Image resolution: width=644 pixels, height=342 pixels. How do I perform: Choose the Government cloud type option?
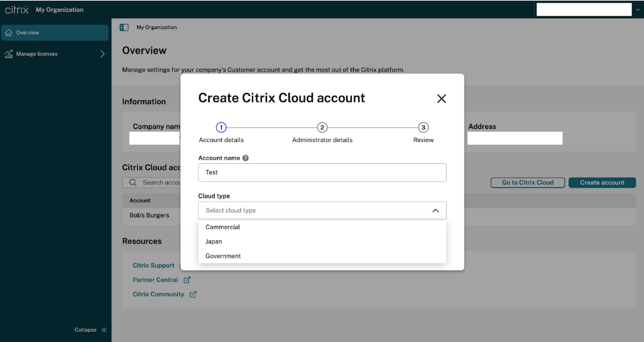pyautogui.click(x=223, y=256)
